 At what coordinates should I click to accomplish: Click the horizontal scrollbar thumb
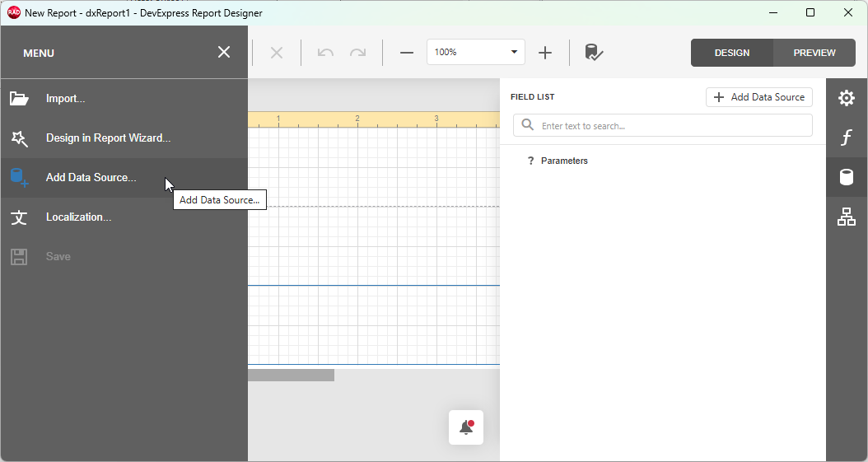[x=292, y=376]
